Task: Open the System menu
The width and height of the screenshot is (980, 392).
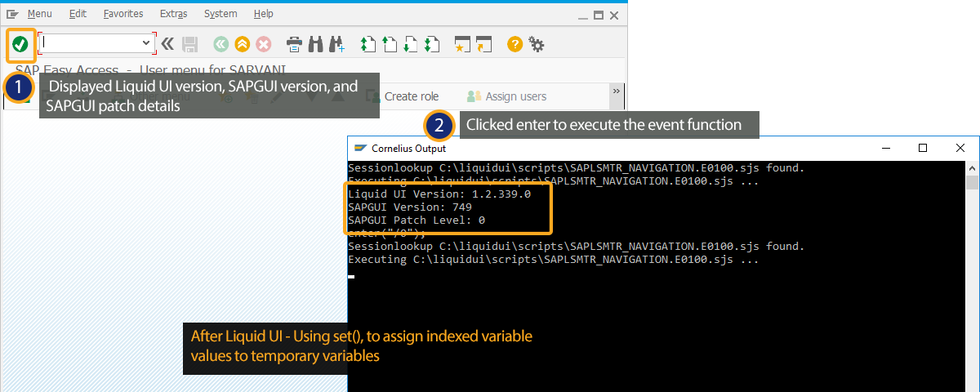Action: tap(220, 14)
